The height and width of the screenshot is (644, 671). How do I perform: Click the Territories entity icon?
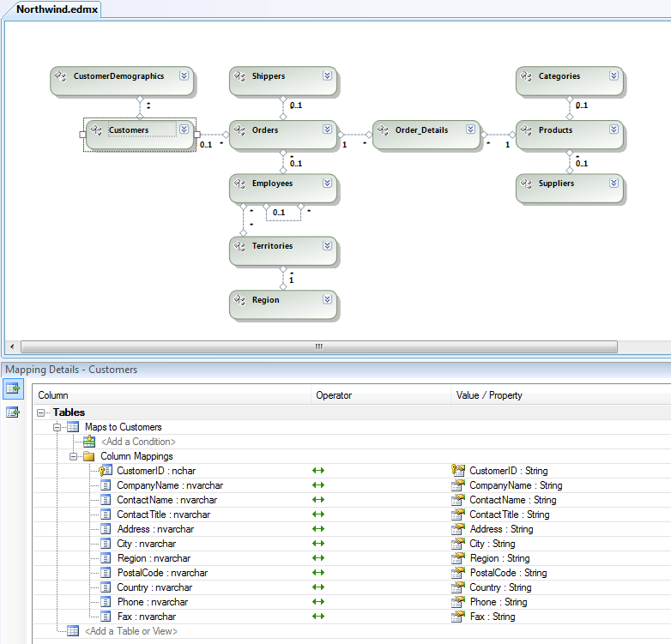[239, 246]
